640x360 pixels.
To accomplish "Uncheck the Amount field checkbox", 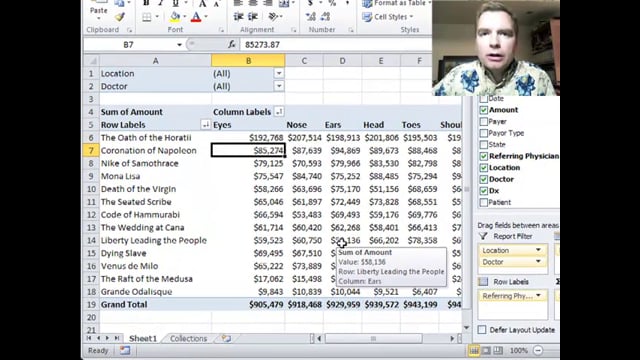I will (484, 110).
